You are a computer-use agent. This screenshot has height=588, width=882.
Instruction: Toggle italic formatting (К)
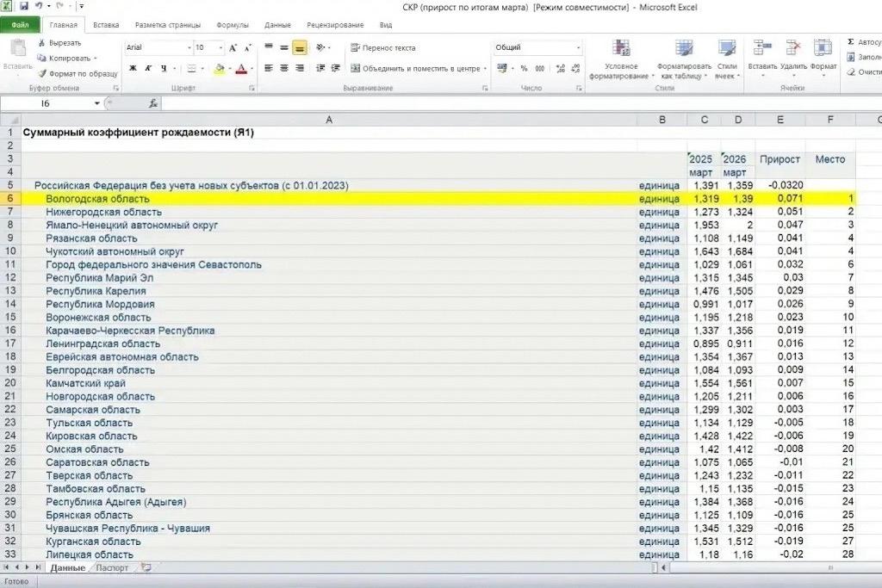click(148, 68)
